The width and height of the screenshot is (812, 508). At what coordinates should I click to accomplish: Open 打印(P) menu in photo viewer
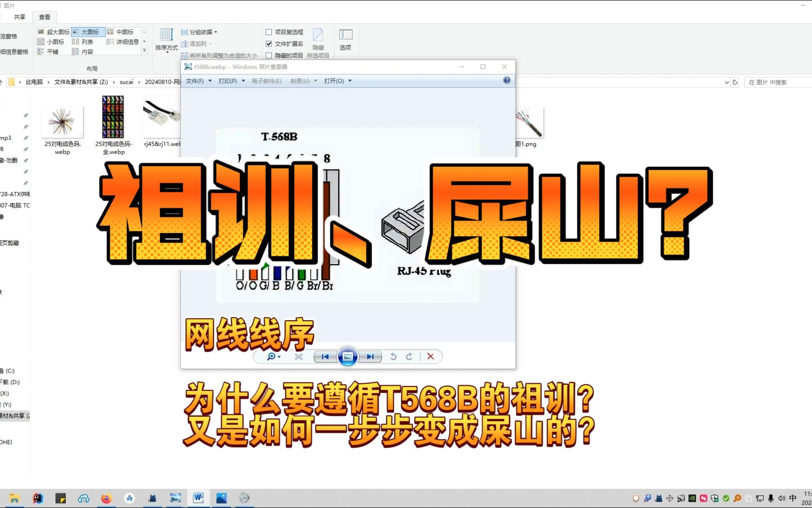pyautogui.click(x=232, y=81)
